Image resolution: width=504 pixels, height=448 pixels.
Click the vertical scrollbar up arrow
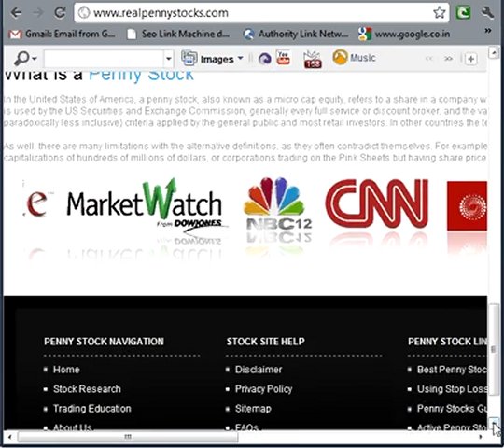coord(494,52)
